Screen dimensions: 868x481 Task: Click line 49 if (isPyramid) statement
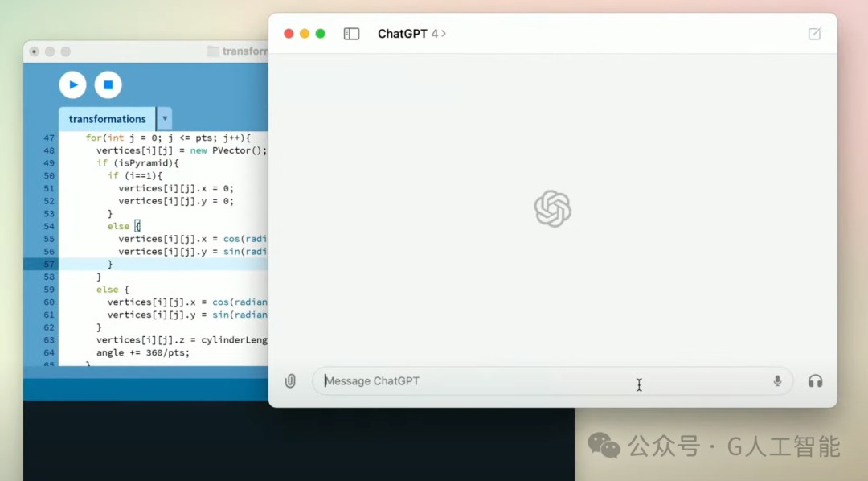pos(138,163)
